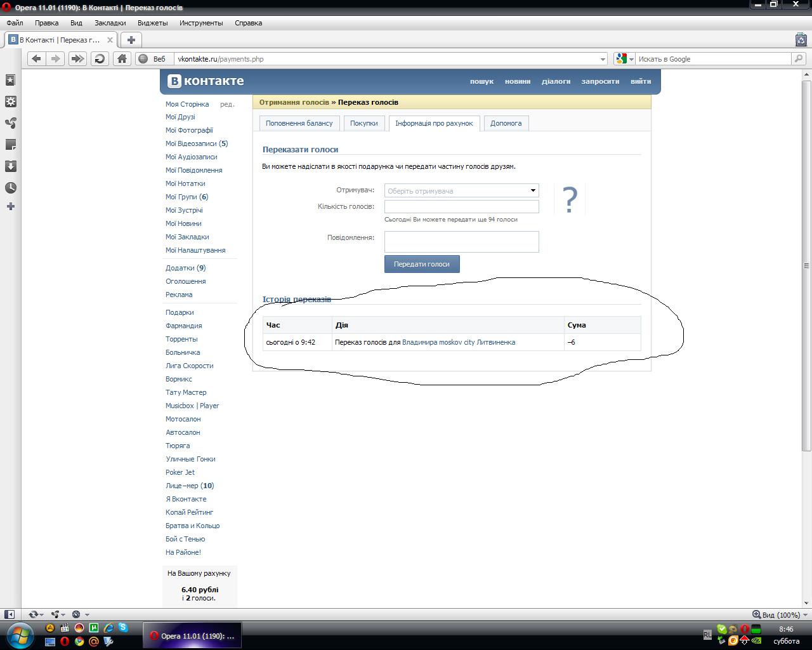Go to the Home page
This screenshot has width=812, height=650.
pos(122,59)
